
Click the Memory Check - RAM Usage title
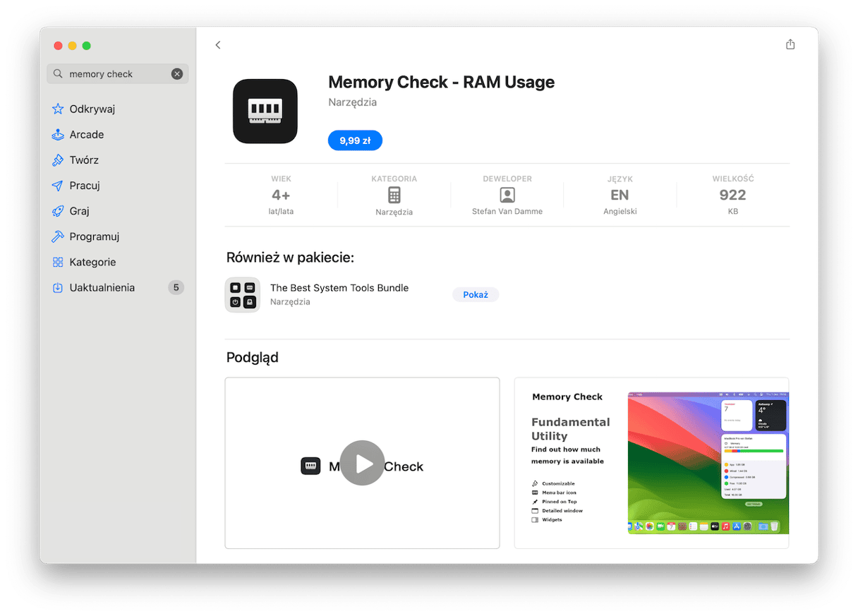pos(442,83)
